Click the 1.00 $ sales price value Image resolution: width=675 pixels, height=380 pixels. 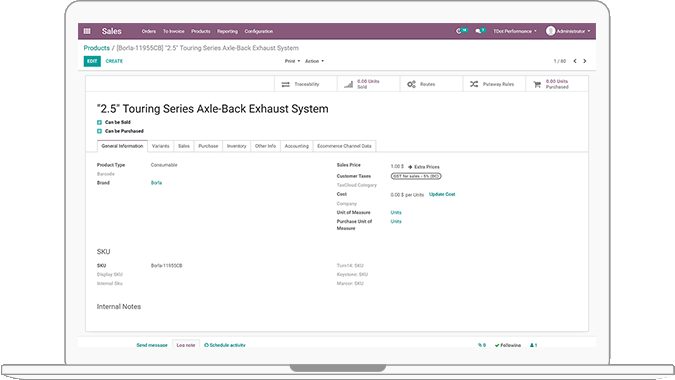[x=397, y=167]
